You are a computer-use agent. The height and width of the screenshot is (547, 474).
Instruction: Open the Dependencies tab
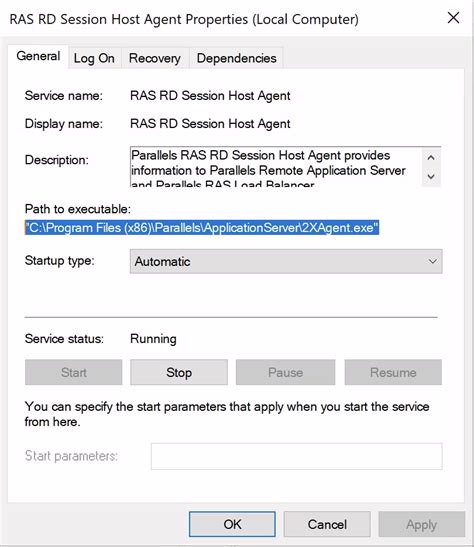(236, 58)
